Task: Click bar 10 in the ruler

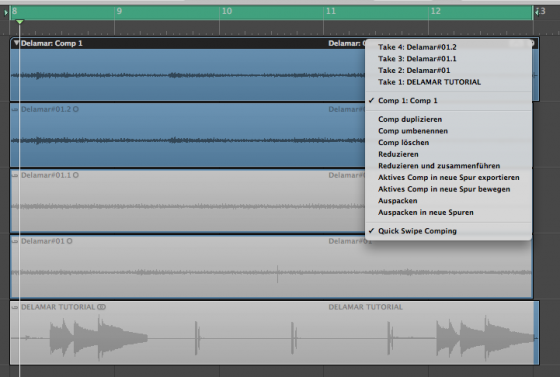Action: click(x=227, y=11)
